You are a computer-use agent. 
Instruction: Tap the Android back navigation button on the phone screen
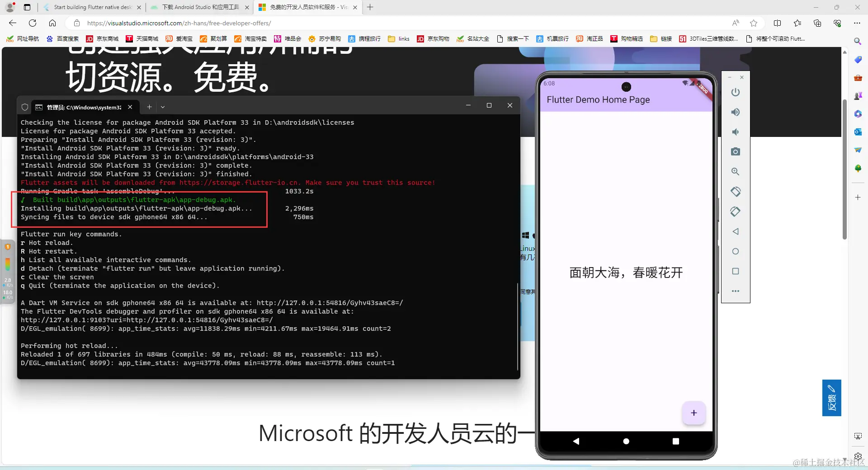coord(576,441)
